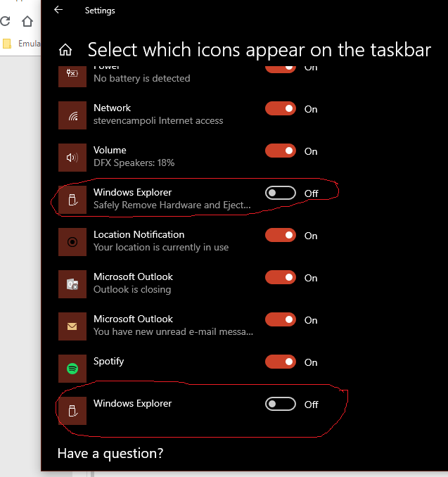Click the Location Notification circle icon tile
Screen dimensions: 448x477
click(x=72, y=242)
